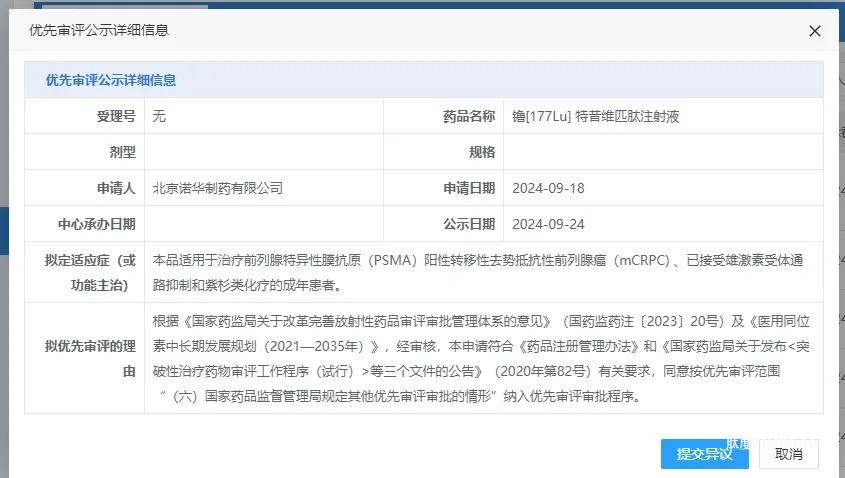Click the 公示日期 label cell
Image resolution: width=845 pixels, height=478 pixels.
[444, 224]
